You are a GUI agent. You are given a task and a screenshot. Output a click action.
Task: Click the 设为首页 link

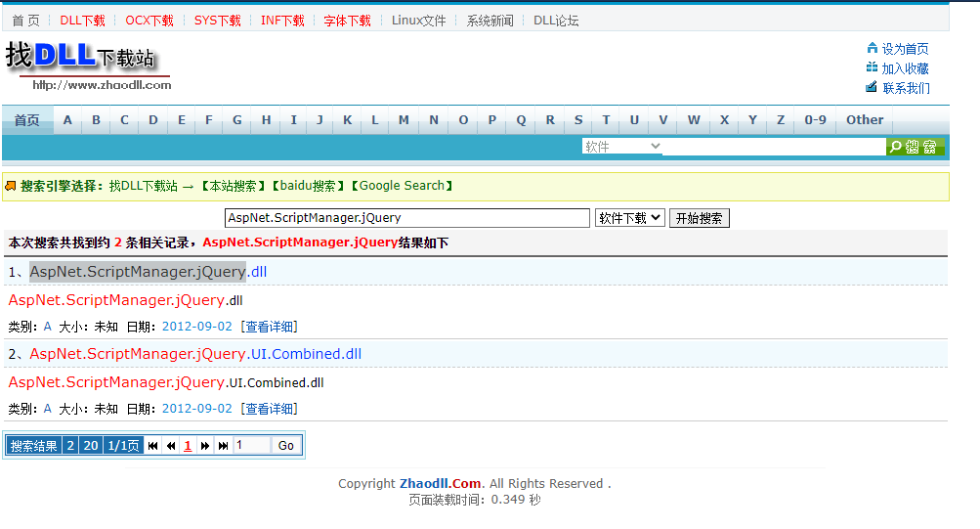click(x=905, y=49)
